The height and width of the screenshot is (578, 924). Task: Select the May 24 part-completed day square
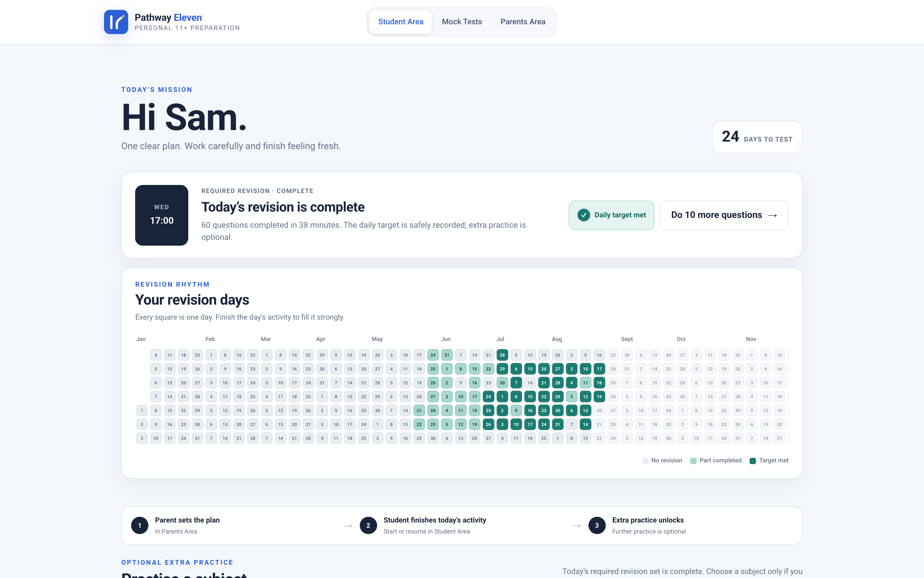coord(433,355)
